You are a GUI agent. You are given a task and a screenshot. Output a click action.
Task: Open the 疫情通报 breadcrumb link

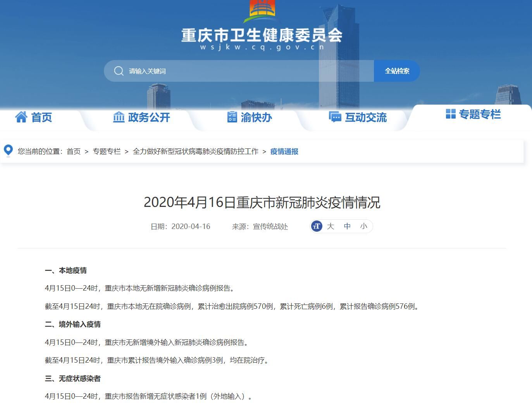pyautogui.click(x=284, y=151)
